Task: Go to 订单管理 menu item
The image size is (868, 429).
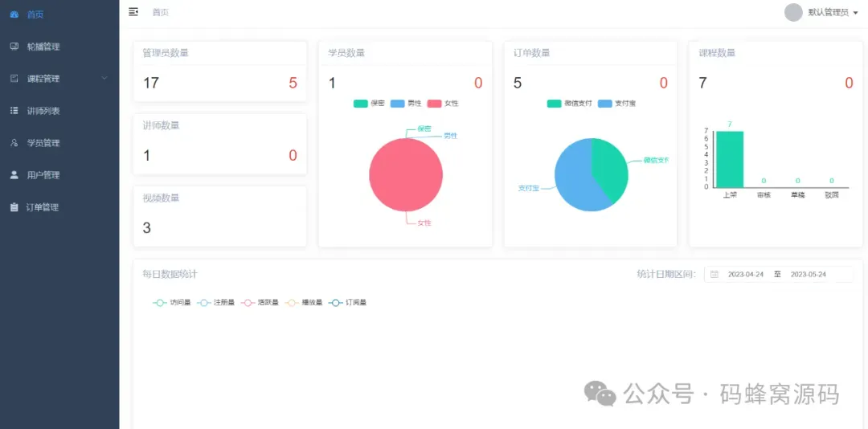Action: (59, 207)
